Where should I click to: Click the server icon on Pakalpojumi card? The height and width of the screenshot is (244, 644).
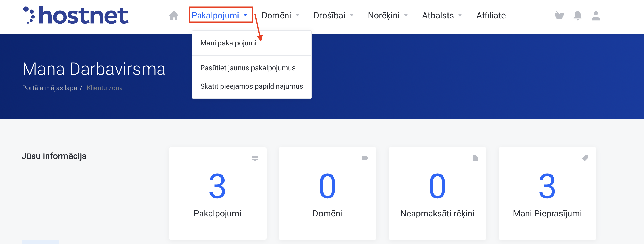(x=255, y=158)
